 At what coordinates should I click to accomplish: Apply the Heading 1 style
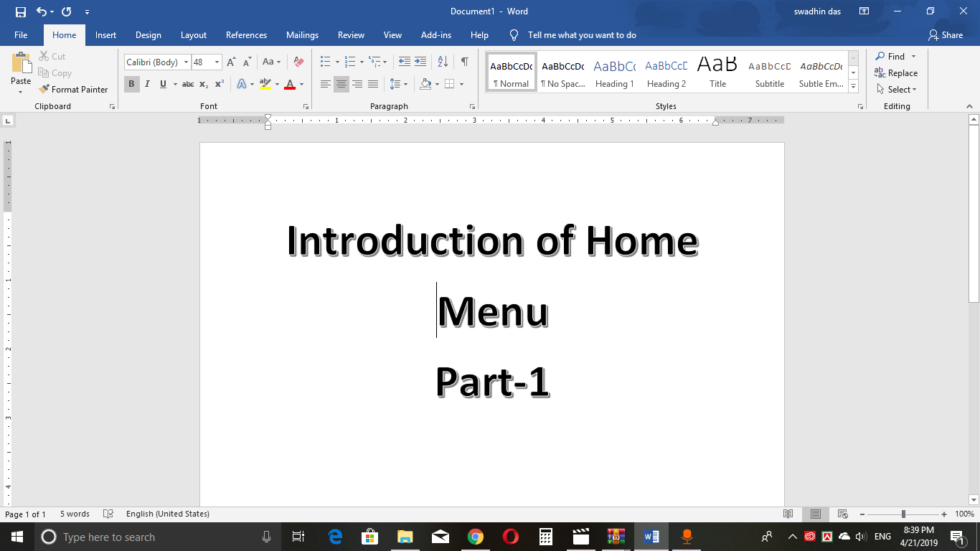(x=614, y=70)
